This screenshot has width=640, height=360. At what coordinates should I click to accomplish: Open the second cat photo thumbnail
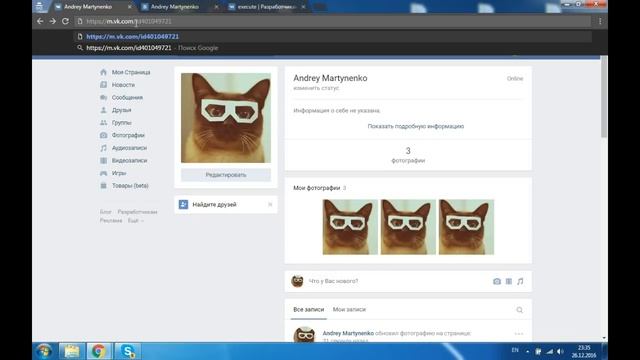coord(408,227)
